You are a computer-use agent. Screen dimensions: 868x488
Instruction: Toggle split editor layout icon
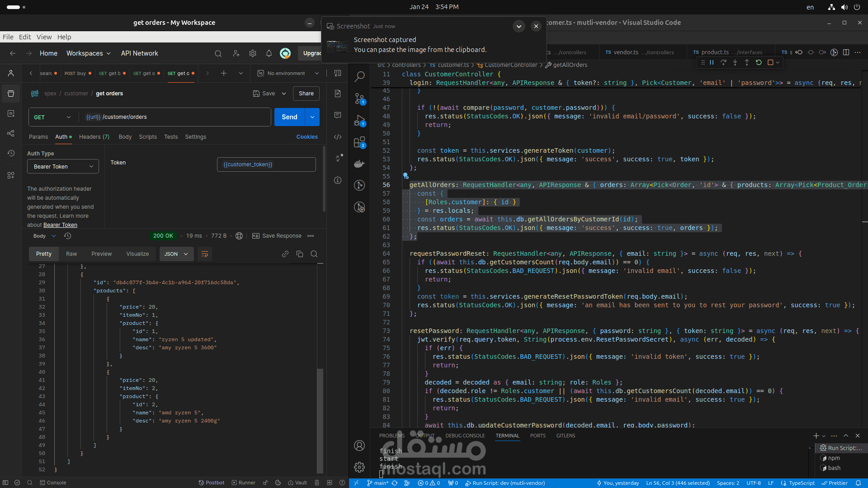[x=846, y=52]
